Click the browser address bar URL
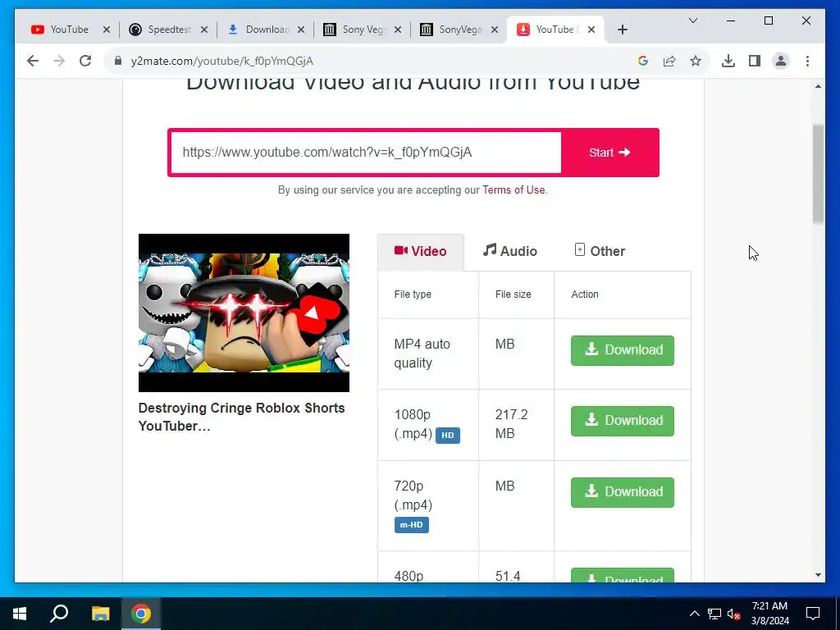The height and width of the screenshot is (630, 840). (x=221, y=61)
